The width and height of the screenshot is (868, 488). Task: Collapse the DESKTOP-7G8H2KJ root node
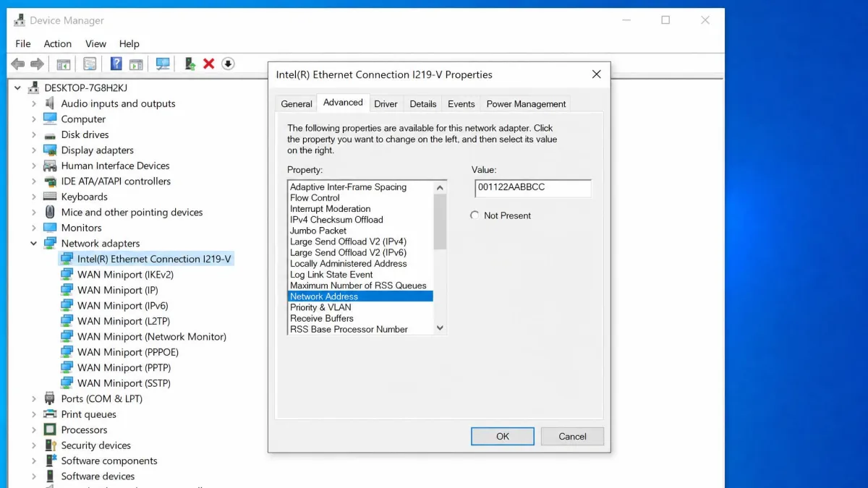tap(17, 88)
